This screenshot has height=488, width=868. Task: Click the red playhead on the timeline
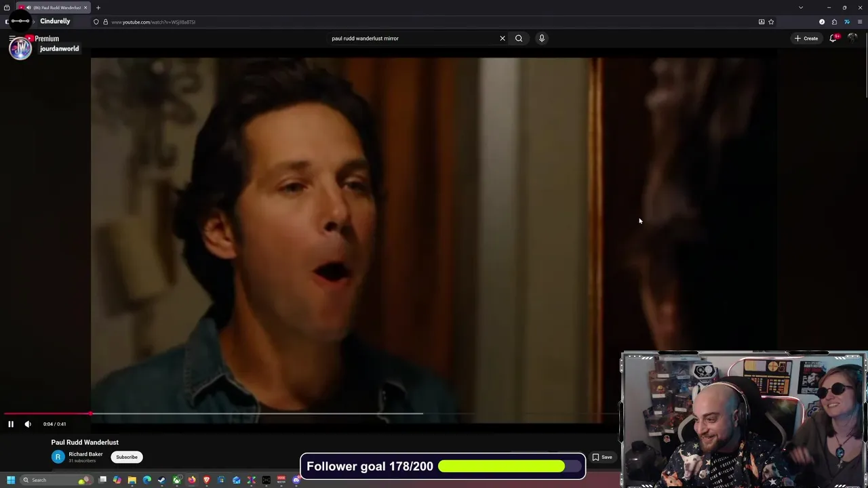[x=91, y=413]
